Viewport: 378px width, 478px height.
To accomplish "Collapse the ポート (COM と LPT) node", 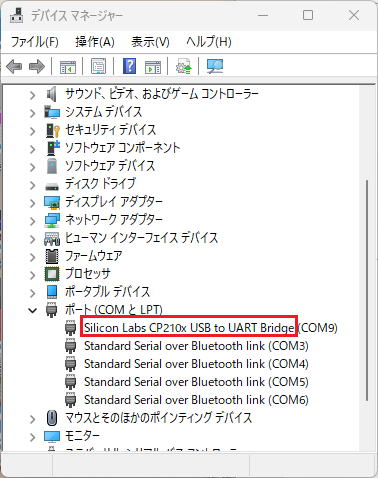I will [x=32, y=310].
